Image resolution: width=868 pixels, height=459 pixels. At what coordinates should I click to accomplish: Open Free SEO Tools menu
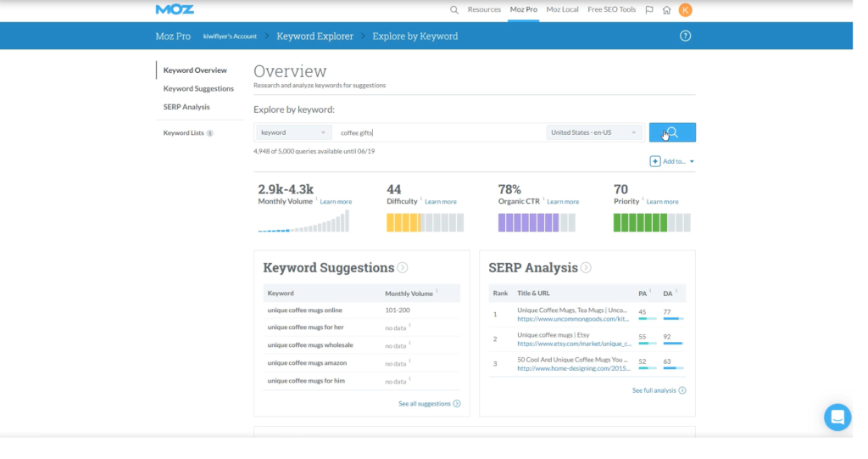pyautogui.click(x=611, y=9)
